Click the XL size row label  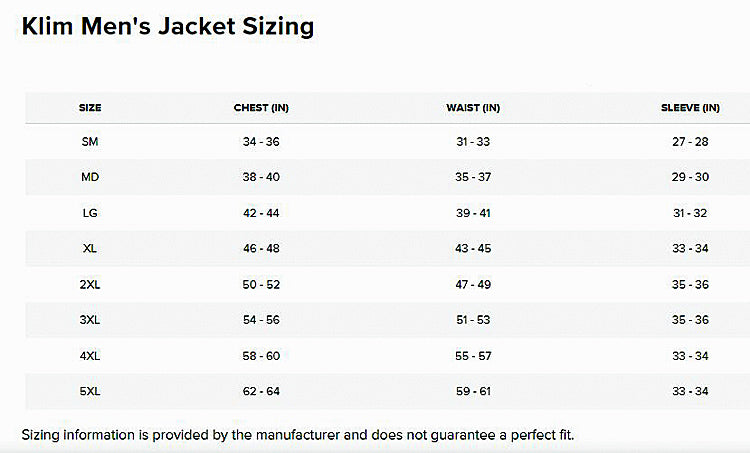90,249
